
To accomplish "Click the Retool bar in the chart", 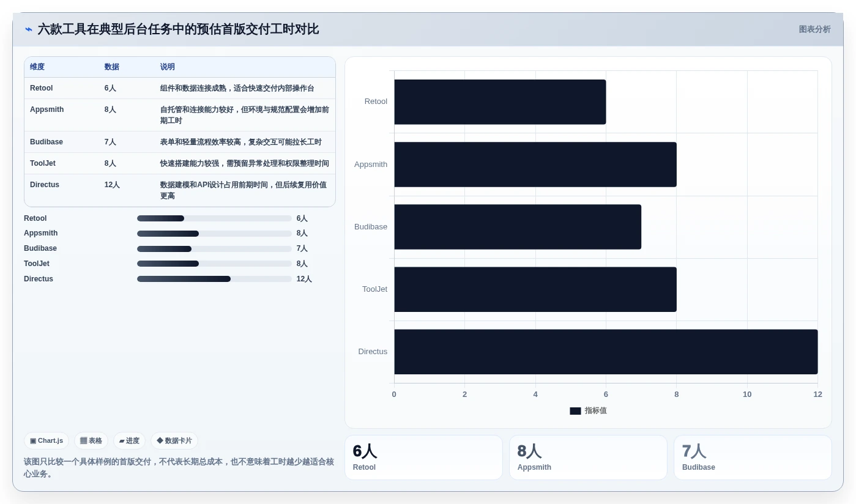I will tap(500, 102).
